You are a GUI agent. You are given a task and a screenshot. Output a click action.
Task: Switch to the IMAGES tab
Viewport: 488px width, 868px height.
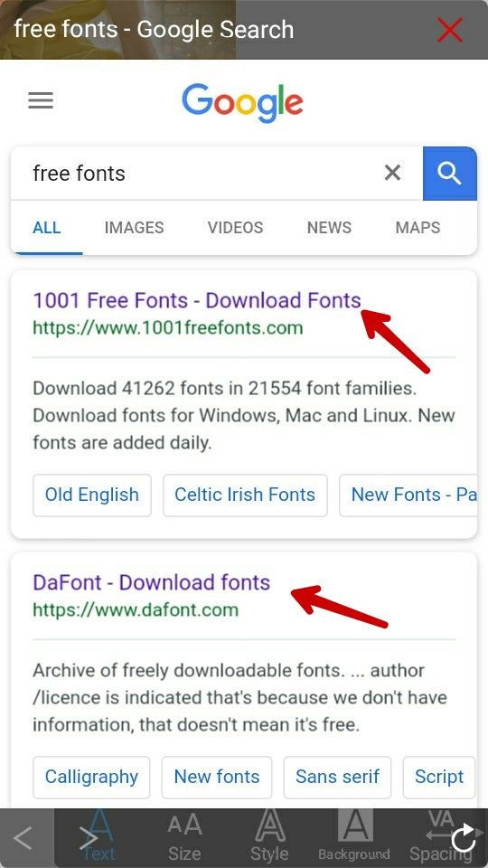[134, 228]
